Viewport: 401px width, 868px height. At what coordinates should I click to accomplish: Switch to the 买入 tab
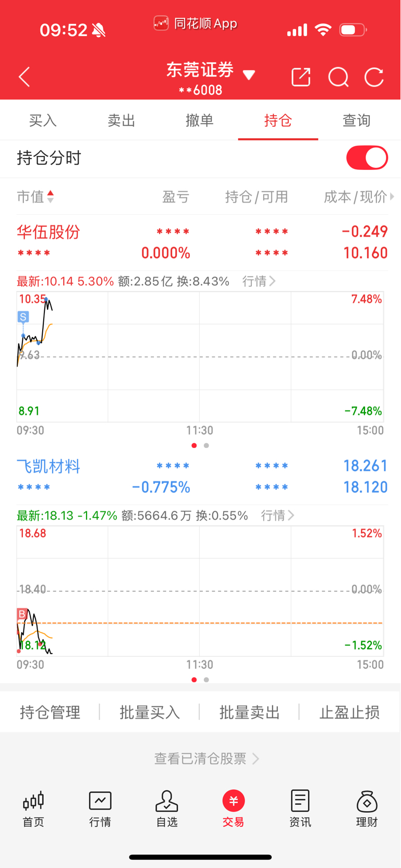[43, 120]
